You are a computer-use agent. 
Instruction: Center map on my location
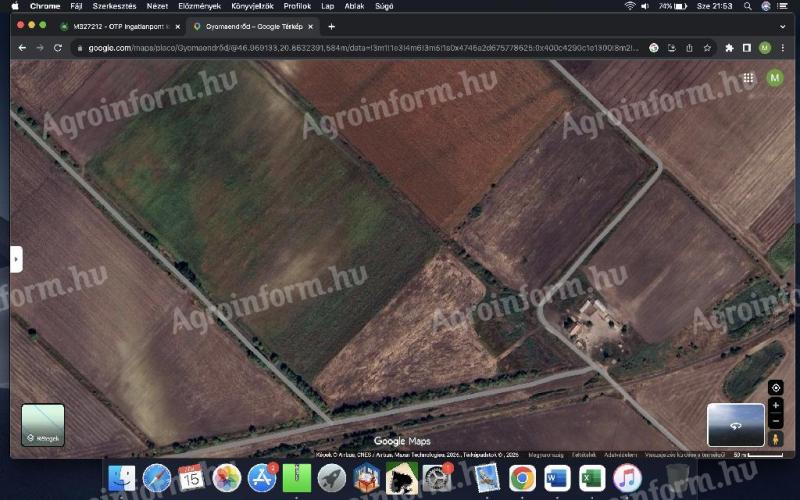pos(775,387)
